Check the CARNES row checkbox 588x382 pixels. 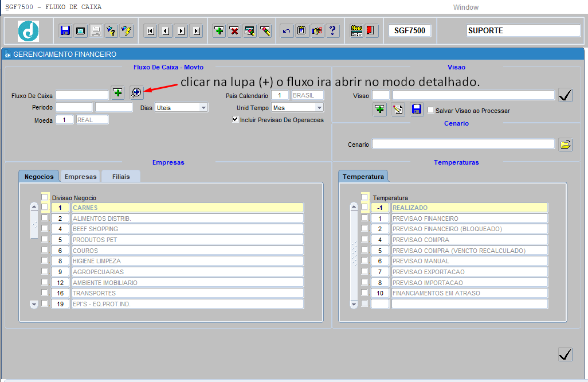45,207
